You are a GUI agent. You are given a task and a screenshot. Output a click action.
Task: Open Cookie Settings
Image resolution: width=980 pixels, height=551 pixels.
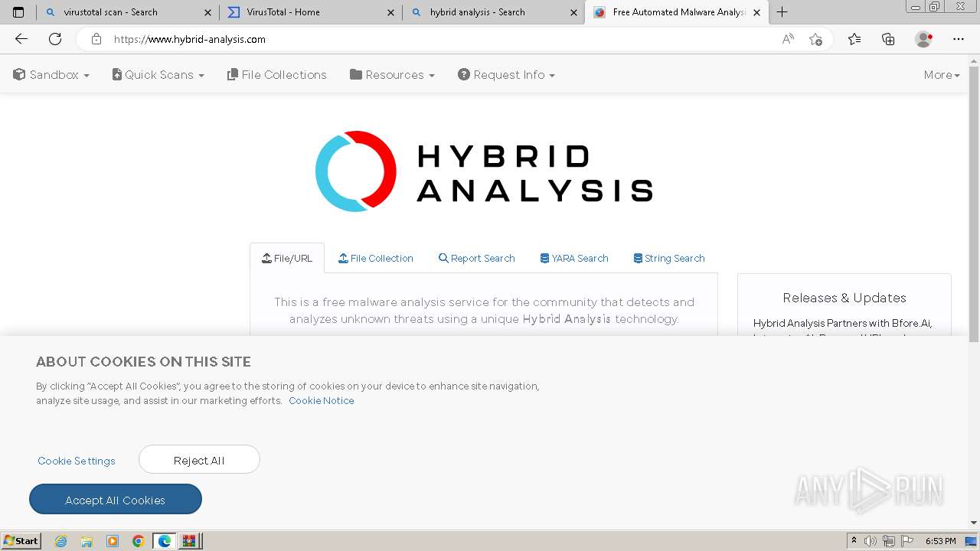pos(77,461)
